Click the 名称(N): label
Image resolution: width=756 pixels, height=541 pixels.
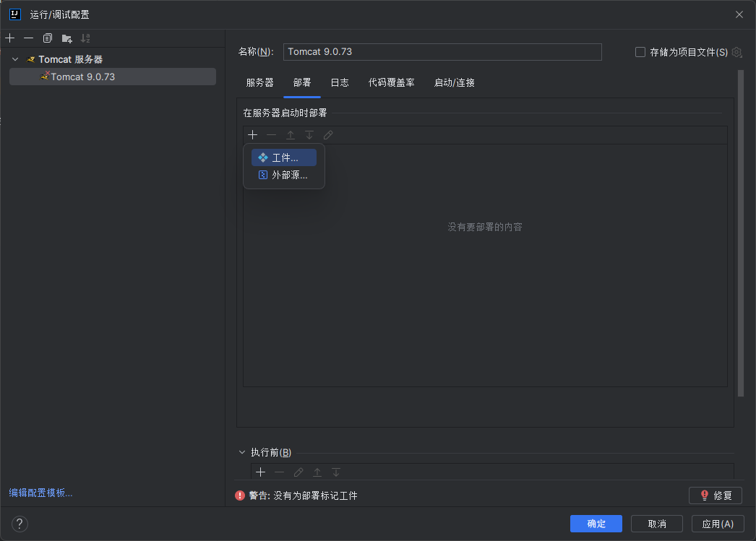tap(256, 51)
